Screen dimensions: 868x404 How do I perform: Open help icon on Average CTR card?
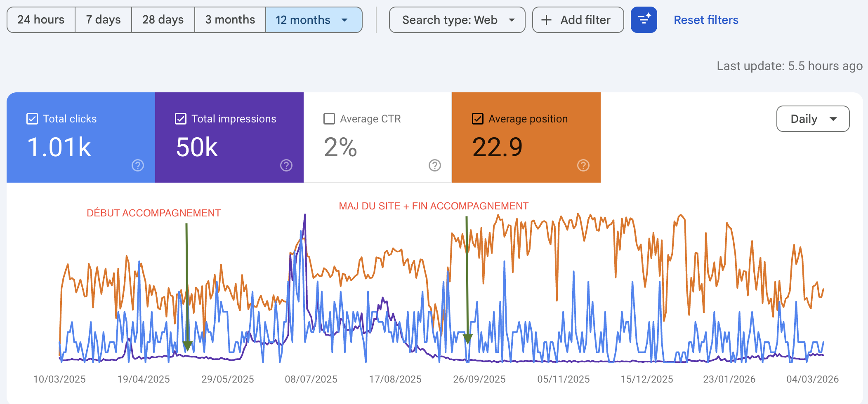[435, 165]
